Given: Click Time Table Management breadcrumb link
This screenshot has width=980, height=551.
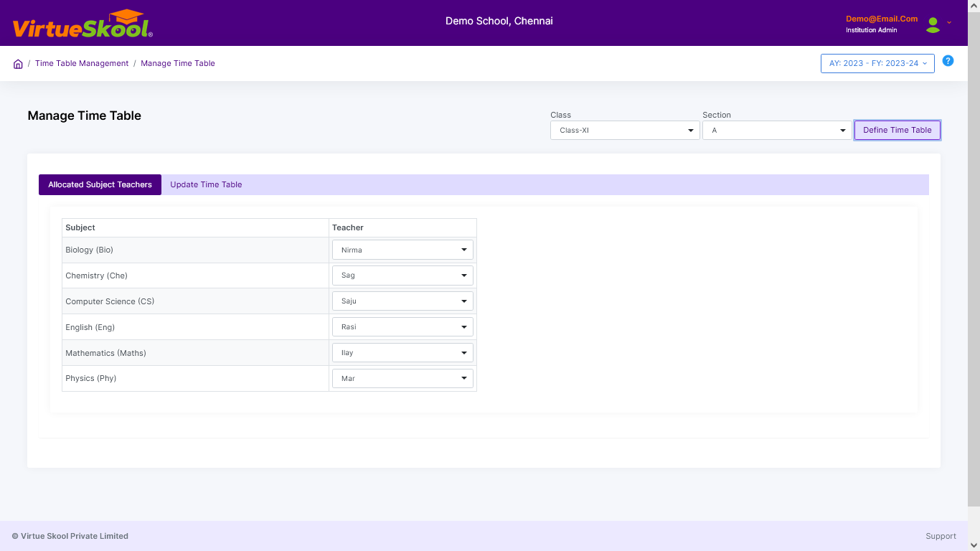Looking at the screenshot, I should point(82,63).
